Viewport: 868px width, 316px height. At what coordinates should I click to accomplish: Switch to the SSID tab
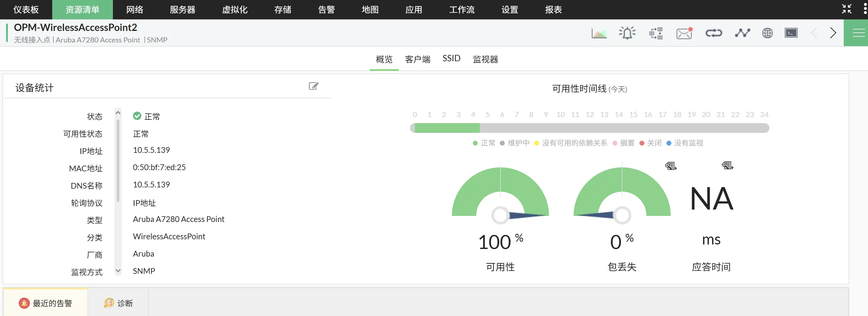(x=452, y=58)
